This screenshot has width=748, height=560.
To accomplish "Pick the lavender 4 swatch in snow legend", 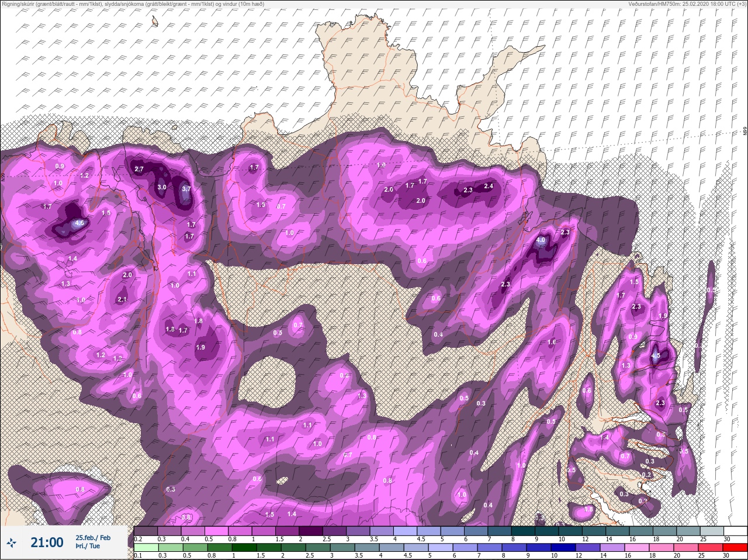I will tap(406, 531).
